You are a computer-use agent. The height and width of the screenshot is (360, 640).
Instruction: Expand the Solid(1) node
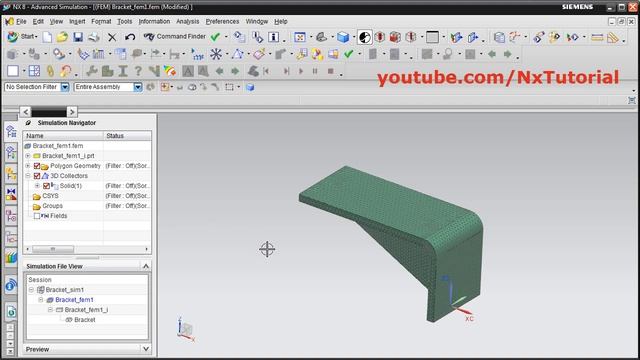(37, 186)
